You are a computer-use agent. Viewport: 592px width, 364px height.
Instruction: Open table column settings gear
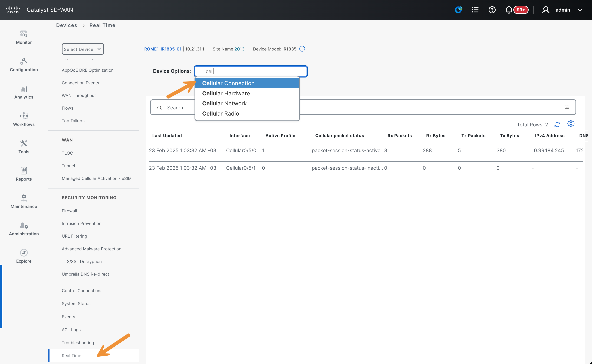(571, 124)
